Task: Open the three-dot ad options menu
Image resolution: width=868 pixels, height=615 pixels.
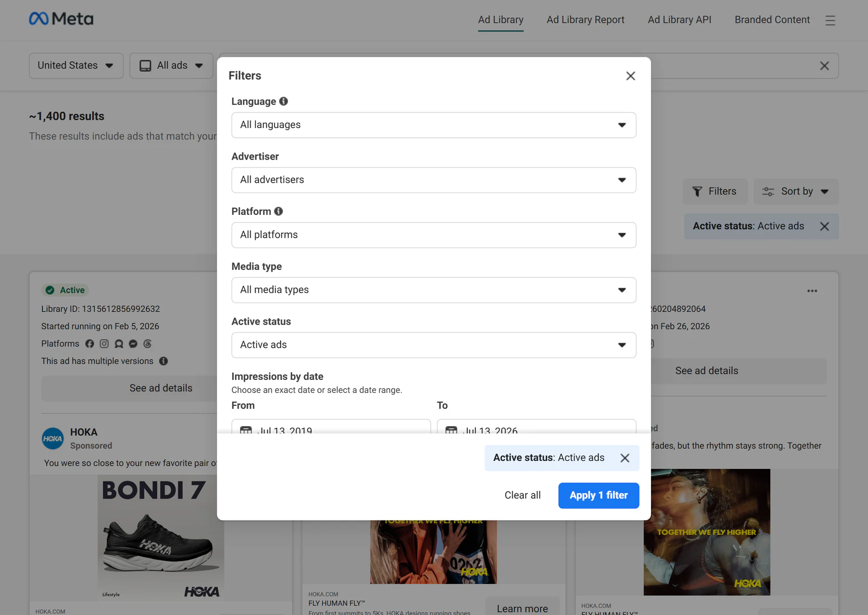Action: (812, 291)
